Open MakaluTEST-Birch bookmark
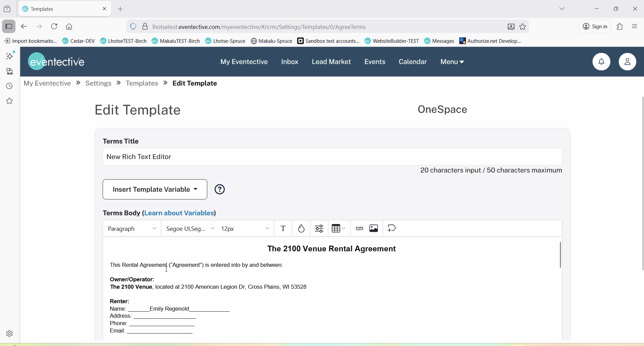 (x=176, y=41)
